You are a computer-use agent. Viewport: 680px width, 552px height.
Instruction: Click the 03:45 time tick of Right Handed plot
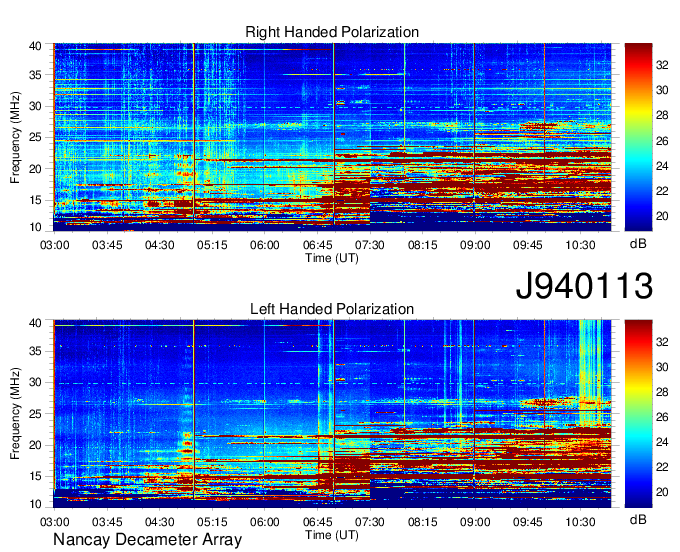tap(107, 245)
